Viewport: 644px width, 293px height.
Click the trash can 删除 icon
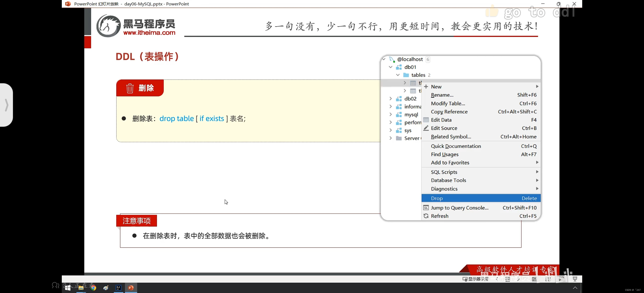pos(130,88)
